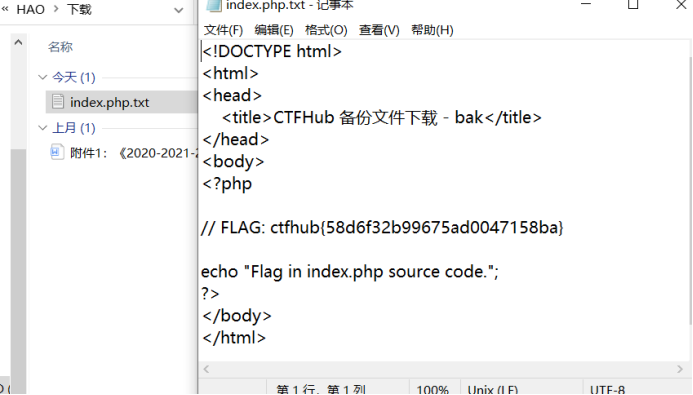Click the Unix (LF) status bar entry
This screenshot has height=395, width=693.
[493, 390]
